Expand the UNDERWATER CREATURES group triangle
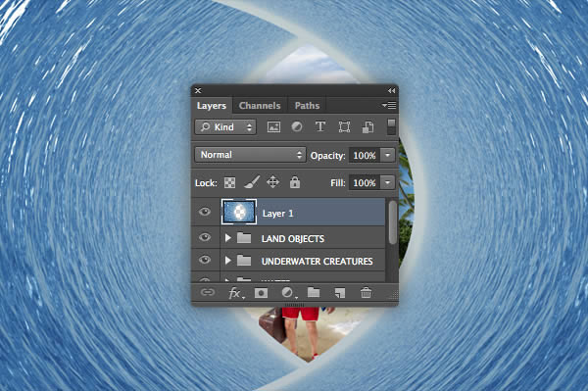 coord(227,260)
